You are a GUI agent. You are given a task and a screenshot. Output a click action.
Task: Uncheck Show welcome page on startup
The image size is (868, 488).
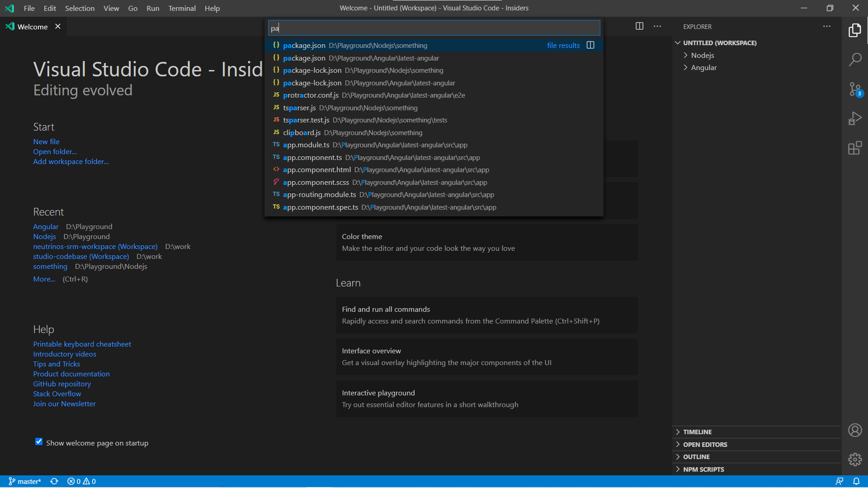39,442
